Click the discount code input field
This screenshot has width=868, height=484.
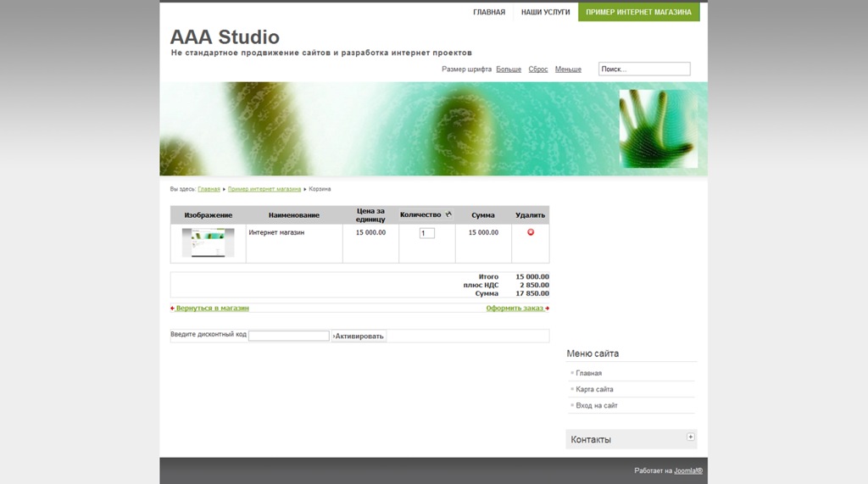pos(288,336)
